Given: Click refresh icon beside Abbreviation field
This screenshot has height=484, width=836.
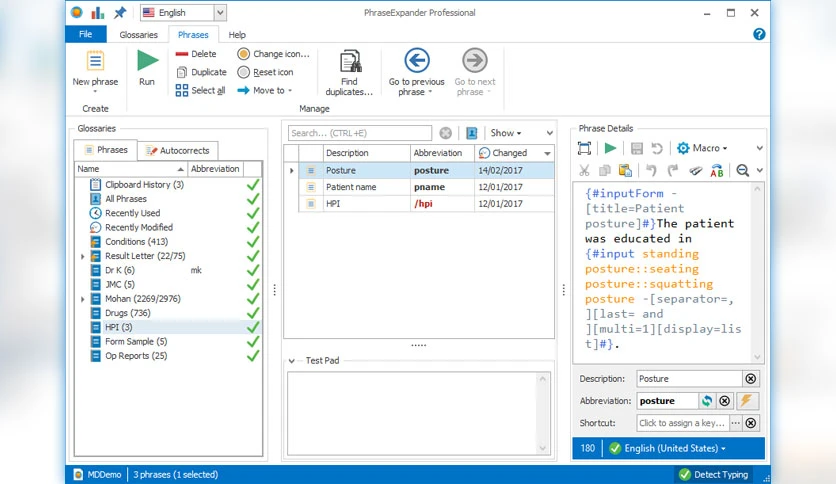Looking at the screenshot, I should (x=707, y=401).
